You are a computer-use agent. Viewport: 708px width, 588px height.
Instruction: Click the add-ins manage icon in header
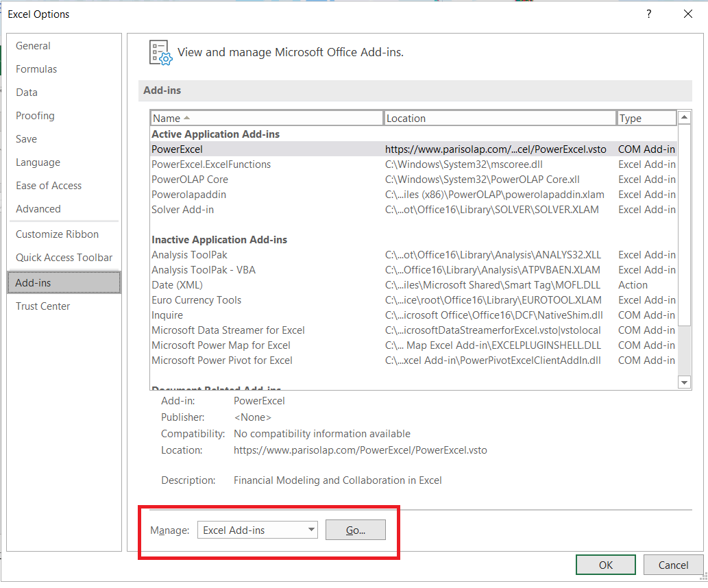(x=161, y=53)
